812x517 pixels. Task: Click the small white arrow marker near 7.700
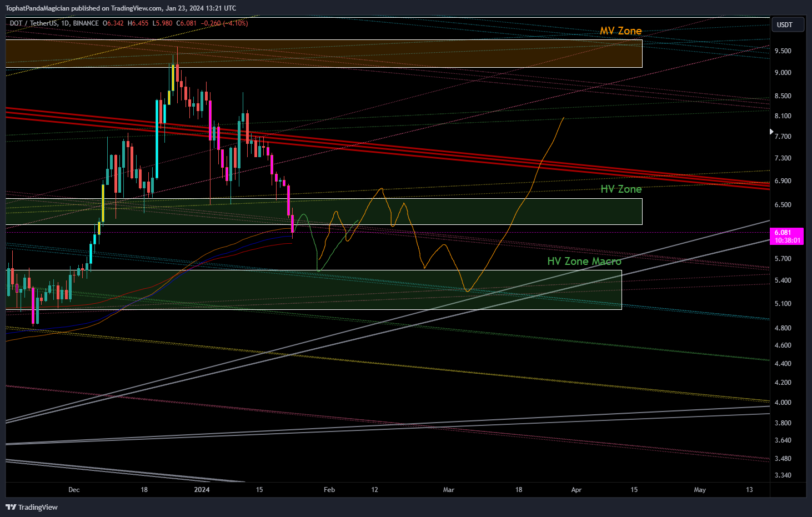(x=771, y=132)
